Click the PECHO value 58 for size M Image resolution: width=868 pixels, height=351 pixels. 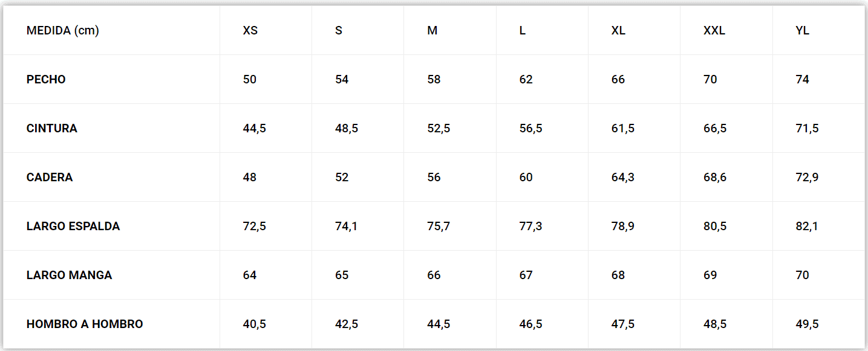click(434, 80)
